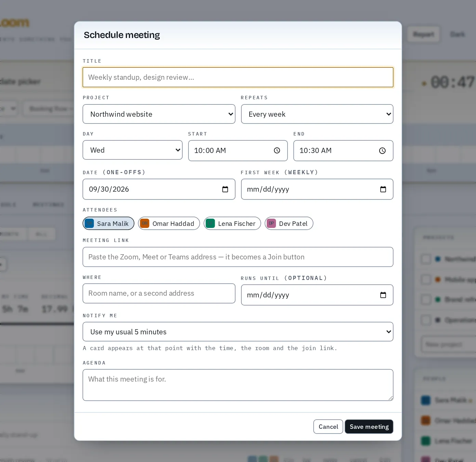Toggle the Lena Fischer attendee chip

click(232, 223)
